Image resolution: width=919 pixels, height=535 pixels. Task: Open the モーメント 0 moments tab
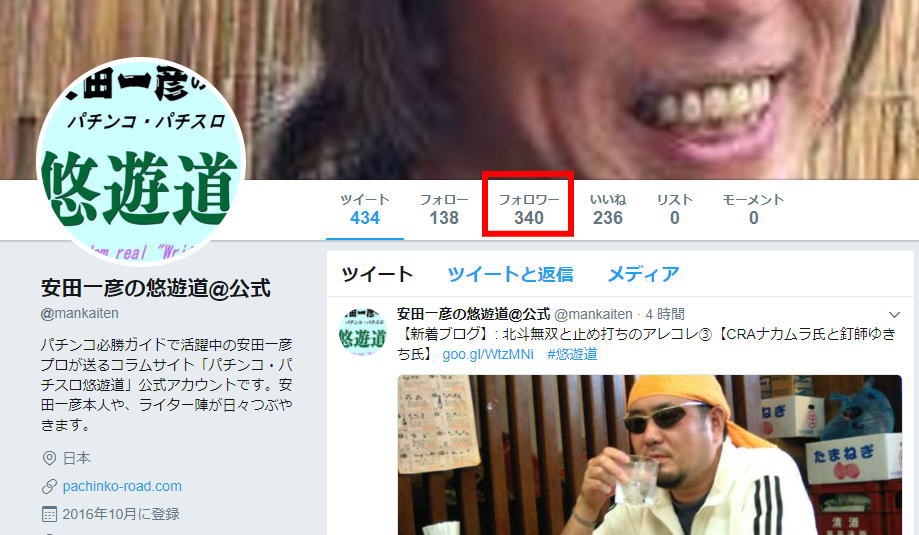(753, 209)
